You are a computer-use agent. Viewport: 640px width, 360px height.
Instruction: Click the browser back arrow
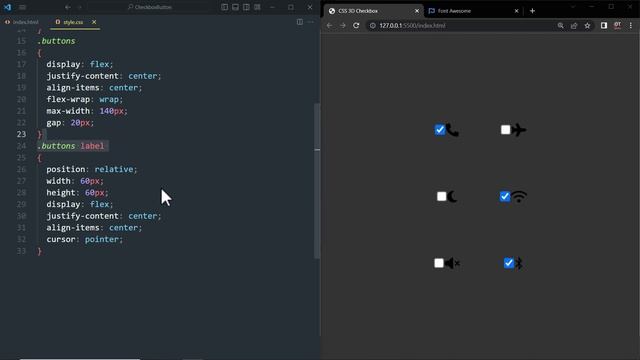pyautogui.click(x=329, y=25)
